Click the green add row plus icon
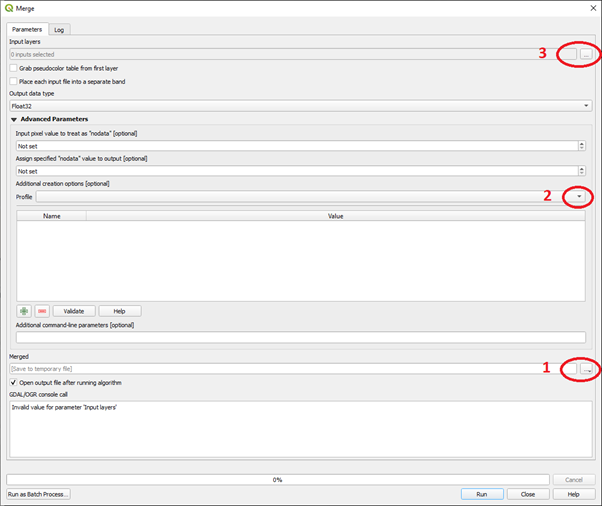Viewport: 602px width, 506px height. [x=24, y=311]
